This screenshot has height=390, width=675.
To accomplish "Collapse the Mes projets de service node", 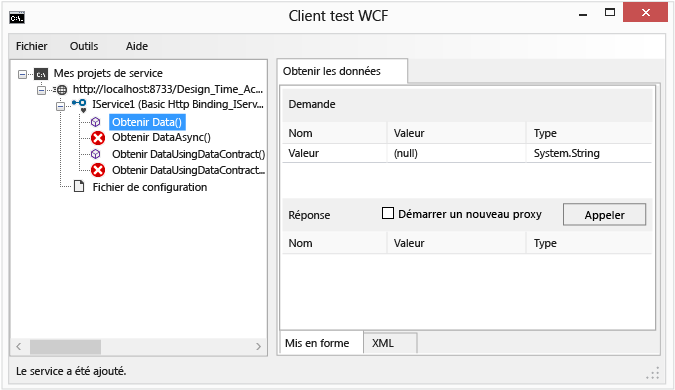I will point(22,74).
